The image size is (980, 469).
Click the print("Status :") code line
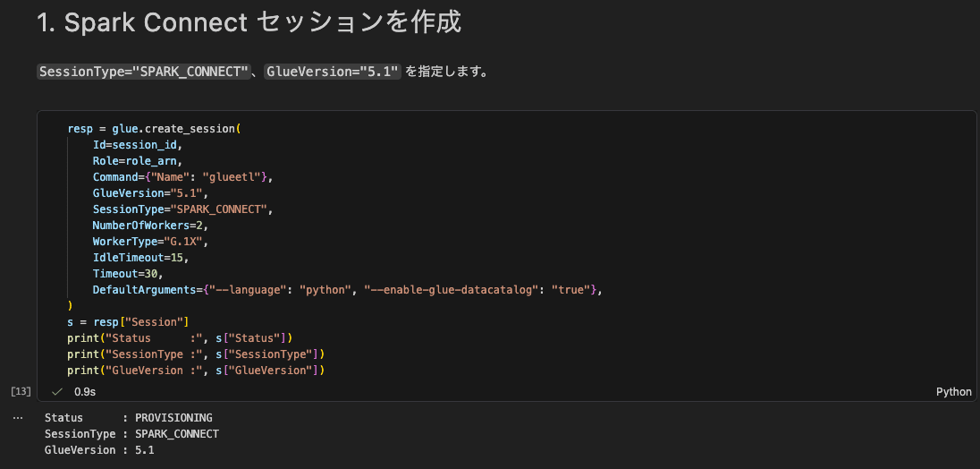[180, 337]
